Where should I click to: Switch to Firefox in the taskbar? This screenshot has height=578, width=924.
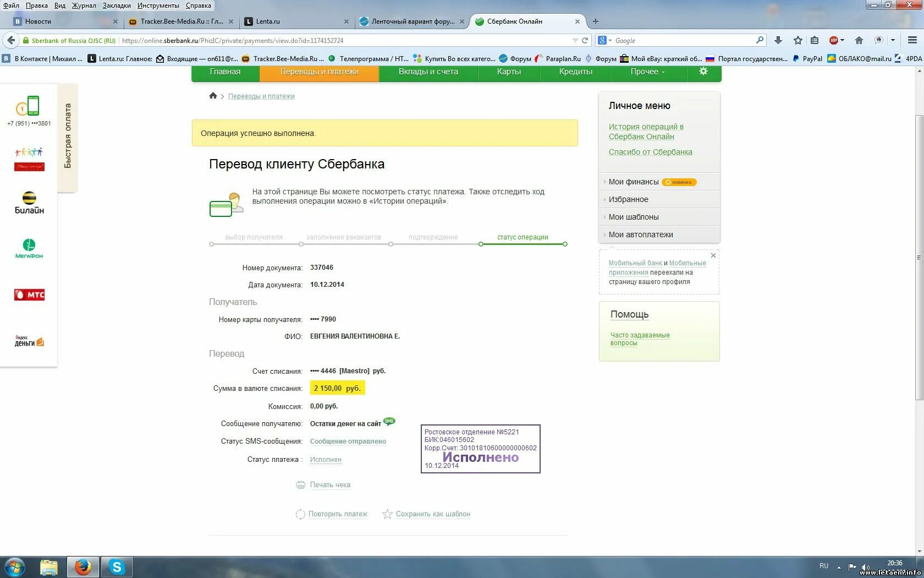pos(83,567)
